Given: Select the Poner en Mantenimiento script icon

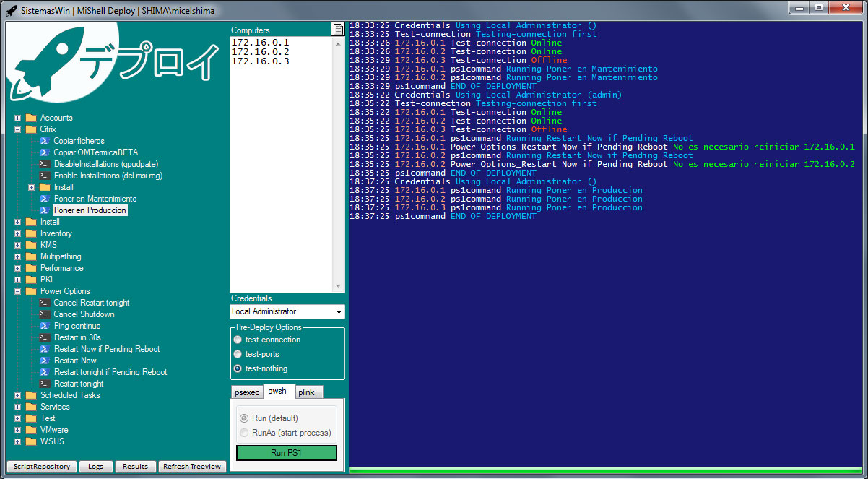Looking at the screenshot, I should (43, 199).
